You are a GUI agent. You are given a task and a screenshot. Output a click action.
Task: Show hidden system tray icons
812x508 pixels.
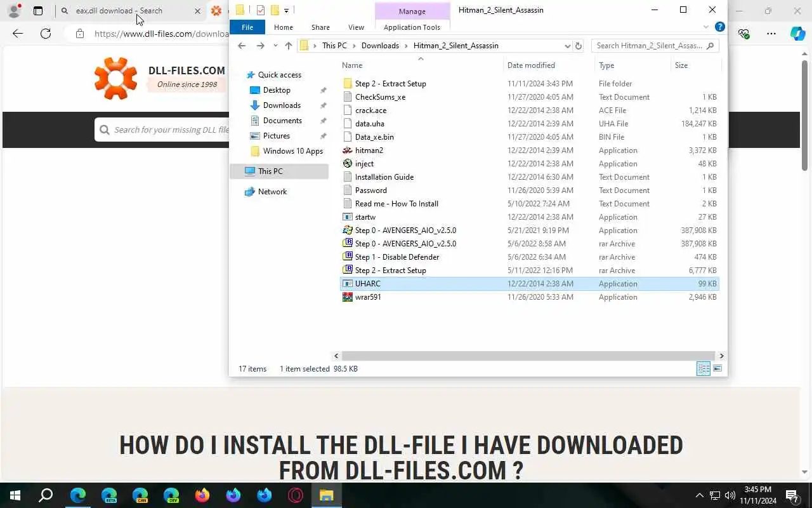(700, 495)
